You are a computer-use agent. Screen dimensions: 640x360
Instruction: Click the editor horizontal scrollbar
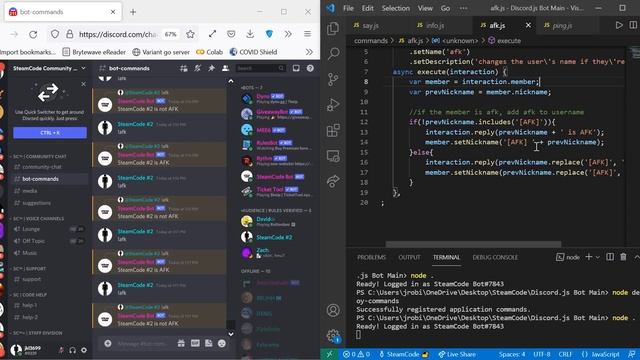(x=473, y=244)
